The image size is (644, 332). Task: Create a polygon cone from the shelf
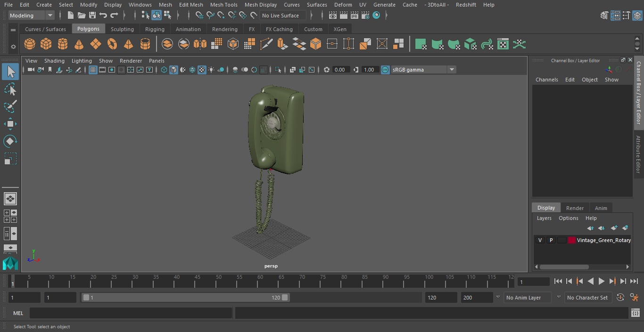(x=79, y=44)
